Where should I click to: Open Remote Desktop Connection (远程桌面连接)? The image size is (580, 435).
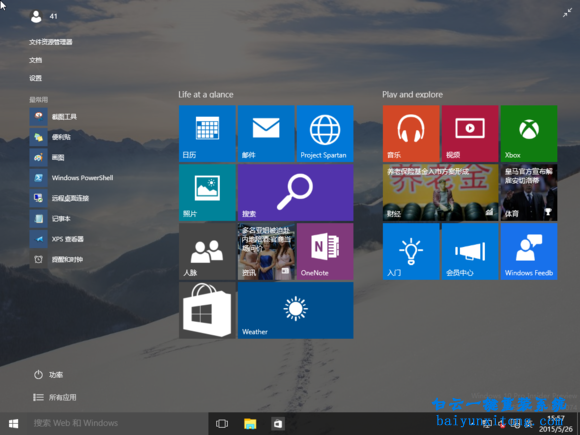59,198
